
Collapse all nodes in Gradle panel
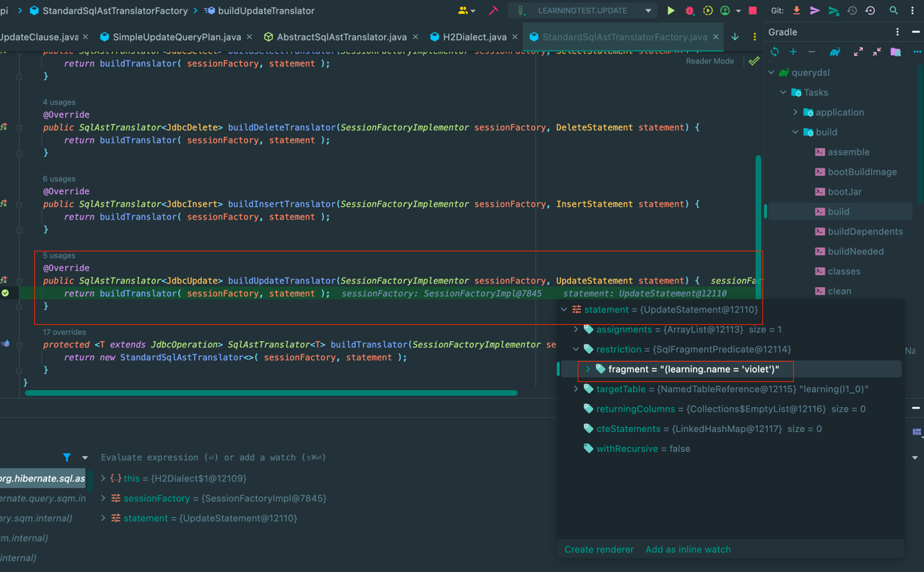pyautogui.click(x=877, y=52)
